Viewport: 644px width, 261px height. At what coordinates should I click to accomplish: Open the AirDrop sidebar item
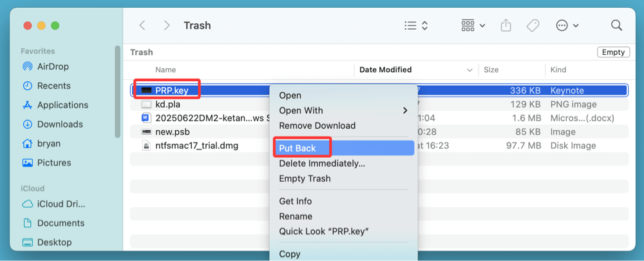(x=53, y=66)
